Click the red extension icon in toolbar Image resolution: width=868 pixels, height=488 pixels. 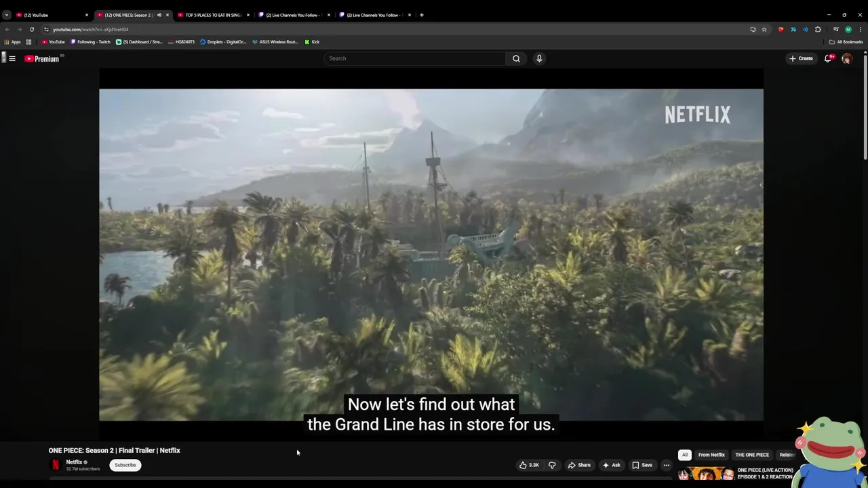[x=781, y=29]
